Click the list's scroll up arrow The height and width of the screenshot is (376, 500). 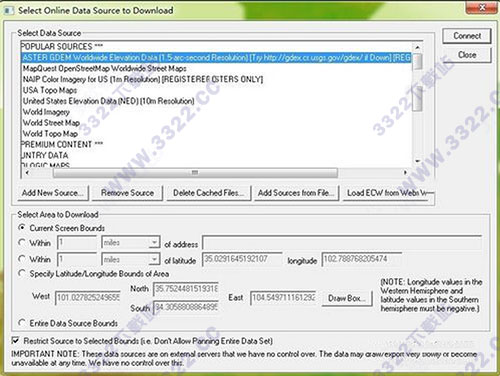tap(417, 47)
